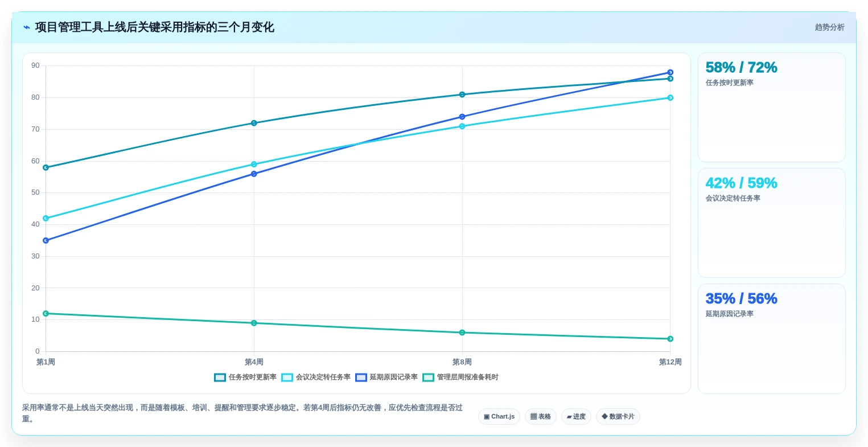Click 会议决定转任务率 data point at 第1周

(46, 218)
